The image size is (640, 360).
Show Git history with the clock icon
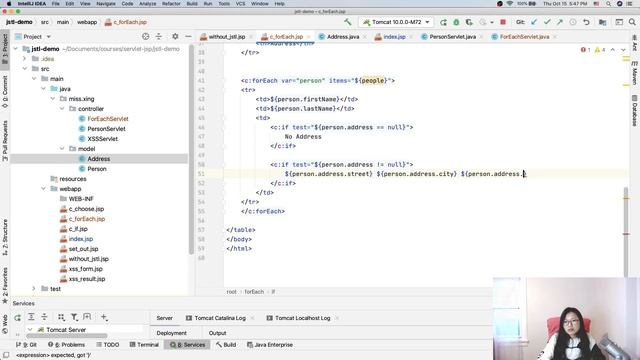pyautogui.click(x=573, y=22)
